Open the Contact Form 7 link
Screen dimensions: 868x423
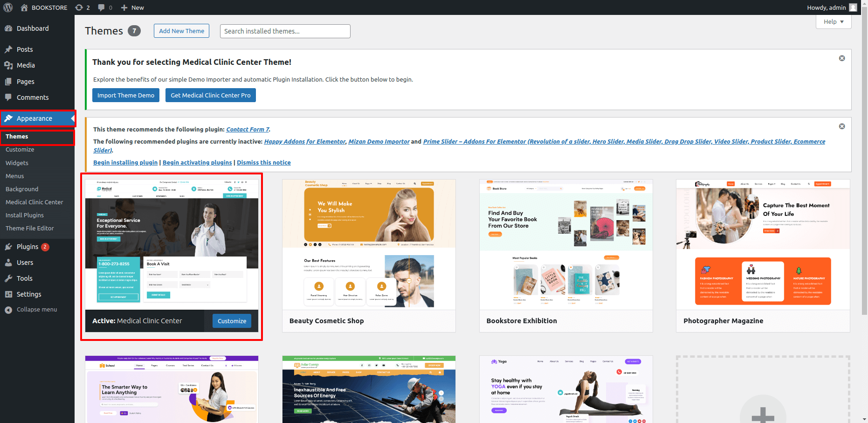tap(248, 130)
